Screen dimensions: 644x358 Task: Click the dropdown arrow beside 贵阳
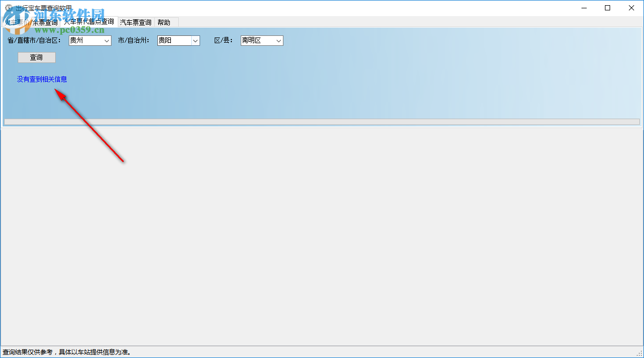click(195, 40)
